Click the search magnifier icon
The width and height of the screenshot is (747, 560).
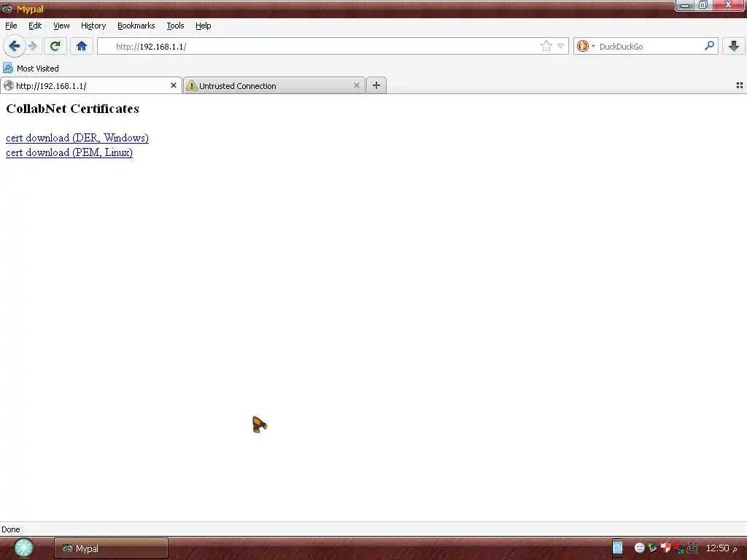click(709, 46)
